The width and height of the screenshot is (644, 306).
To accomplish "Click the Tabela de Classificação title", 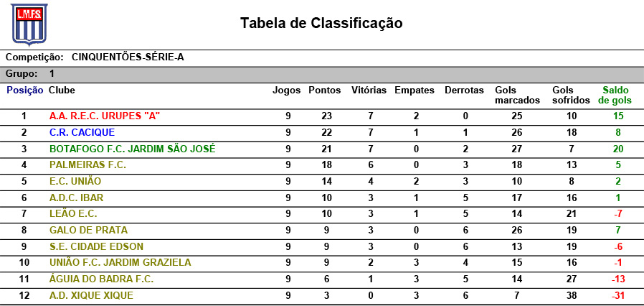I will (321, 23).
